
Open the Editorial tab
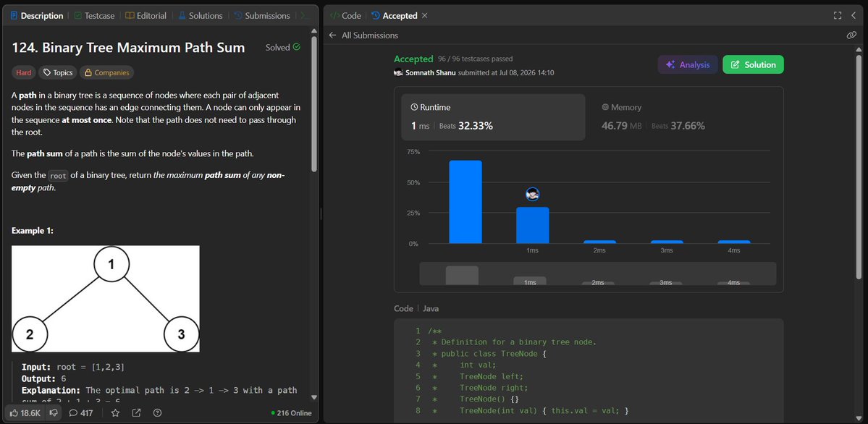point(146,15)
